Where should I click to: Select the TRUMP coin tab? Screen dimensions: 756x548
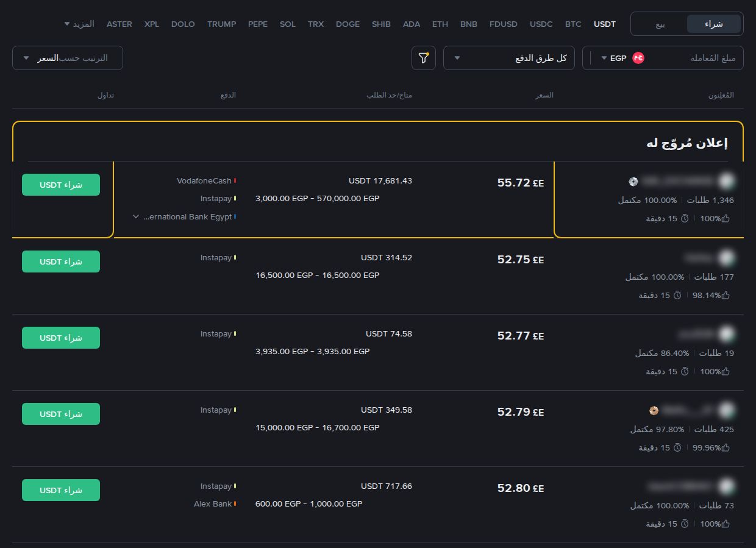click(x=222, y=24)
